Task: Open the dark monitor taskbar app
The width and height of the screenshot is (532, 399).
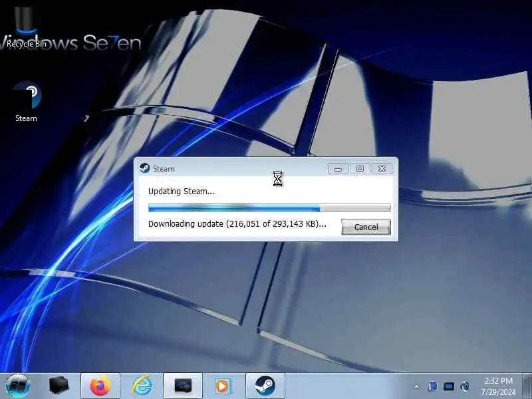Action: click(x=183, y=386)
